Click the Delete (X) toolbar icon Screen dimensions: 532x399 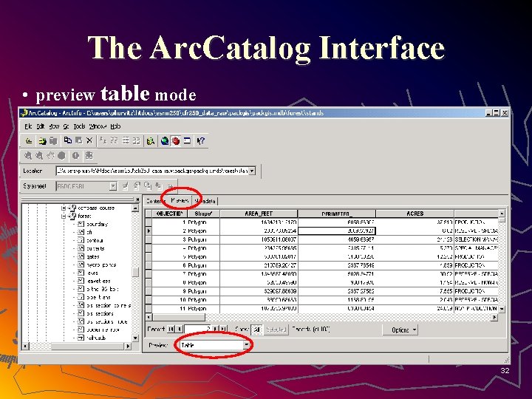tap(89, 140)
